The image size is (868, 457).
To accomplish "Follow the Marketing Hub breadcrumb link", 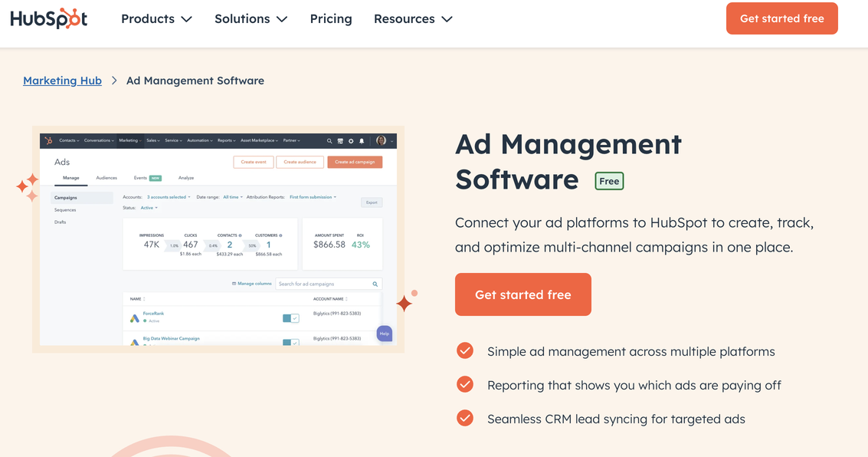I will coord(62,80).
